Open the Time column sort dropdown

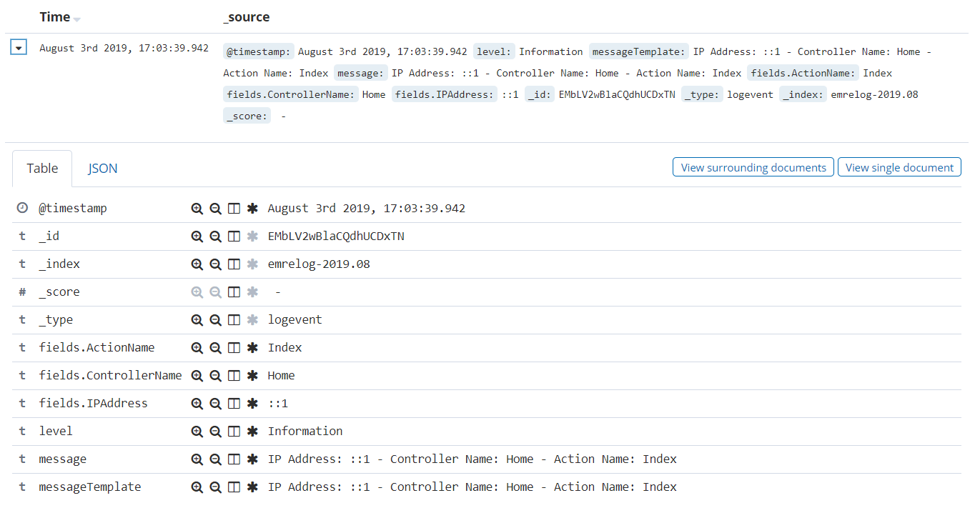coord(76,18)
